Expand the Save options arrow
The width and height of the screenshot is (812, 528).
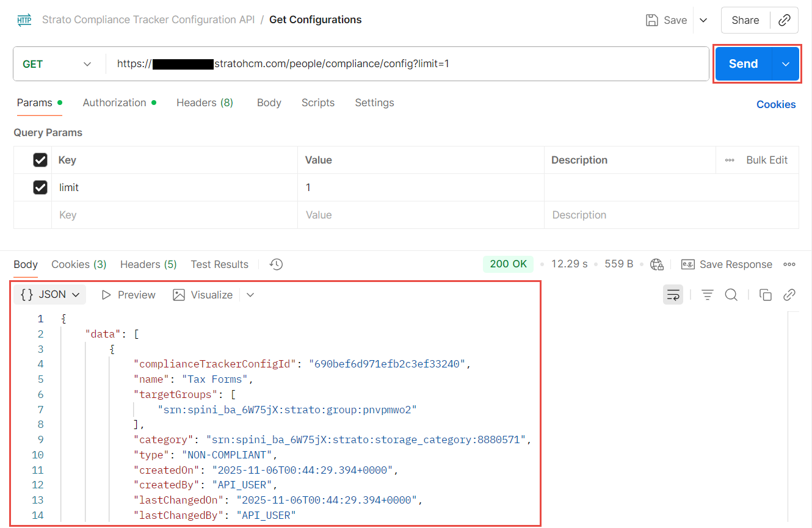[x=703, y=20]
